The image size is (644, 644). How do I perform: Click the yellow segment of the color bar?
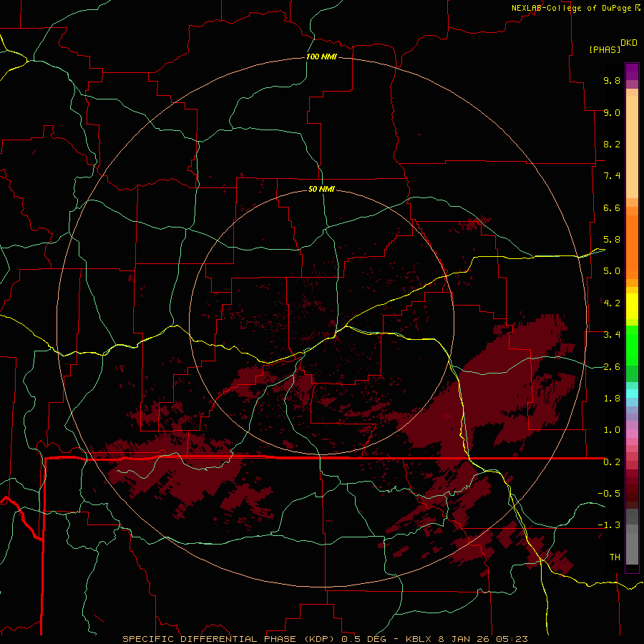click(x=632, y=306)
